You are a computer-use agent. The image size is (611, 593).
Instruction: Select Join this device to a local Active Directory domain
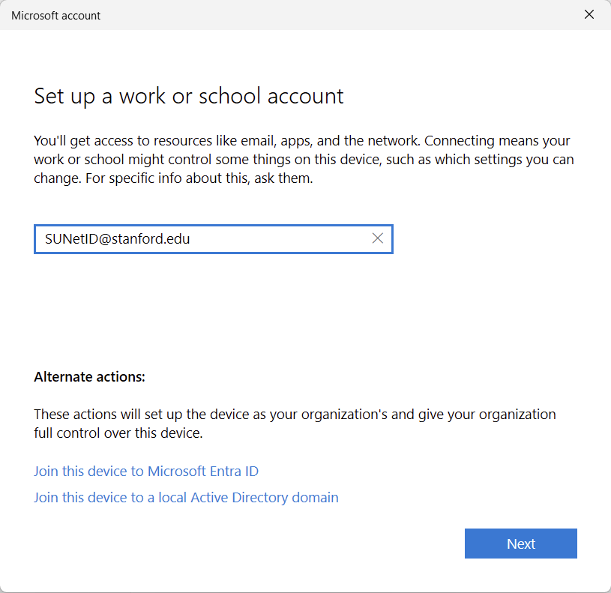186,497
